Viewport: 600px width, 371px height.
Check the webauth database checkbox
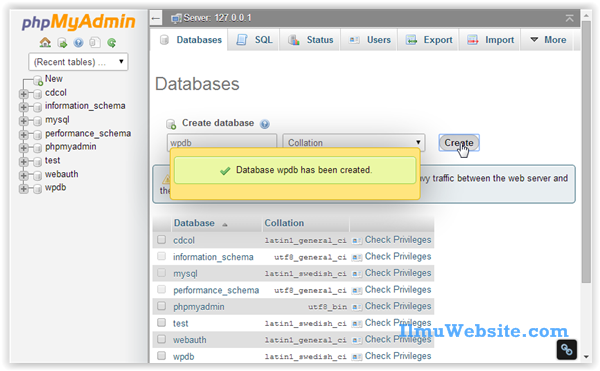click(161, 339)
